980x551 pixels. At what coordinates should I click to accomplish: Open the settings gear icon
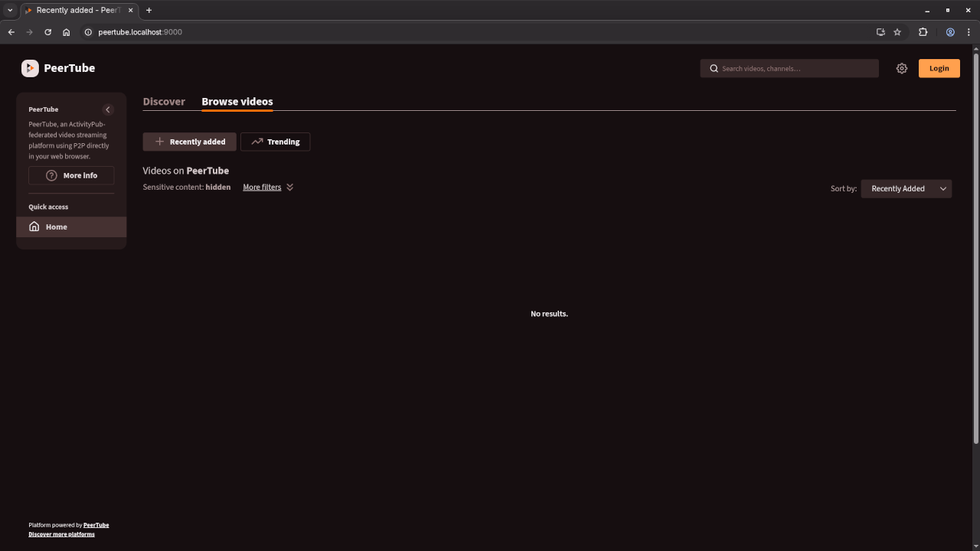[902, 68]
